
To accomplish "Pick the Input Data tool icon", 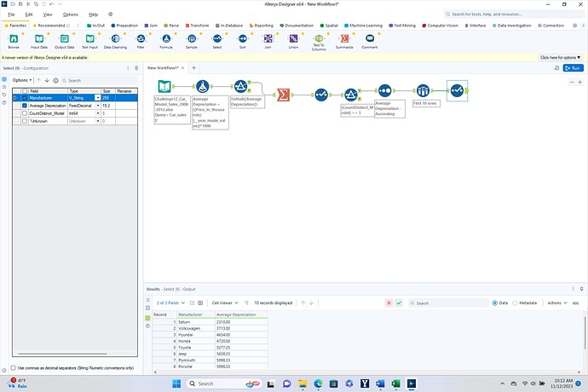I will (39, 38).
